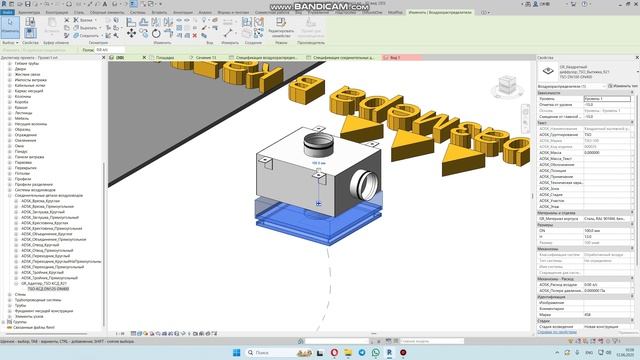
Task: Click the Type Properties icon in ribbon
Action: (30, 22)
